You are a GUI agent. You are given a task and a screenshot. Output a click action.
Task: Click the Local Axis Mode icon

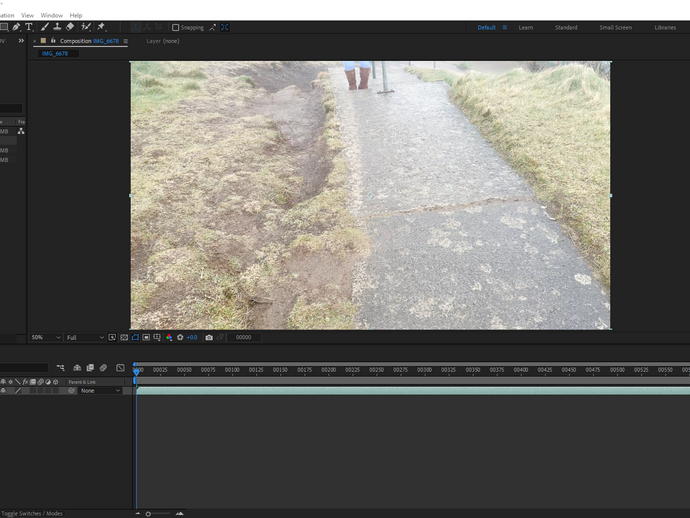pyautogui.click(x=136, y=27)
